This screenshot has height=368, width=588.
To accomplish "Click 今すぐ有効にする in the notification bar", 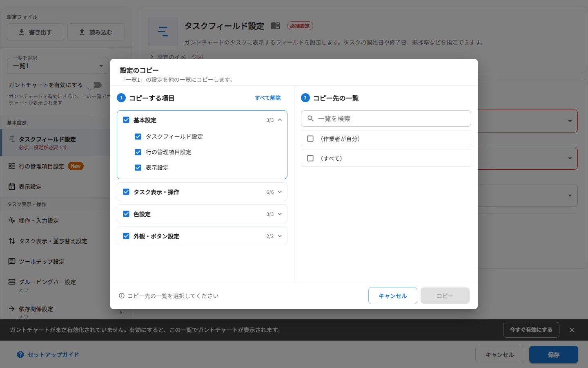I will (531, 330).
